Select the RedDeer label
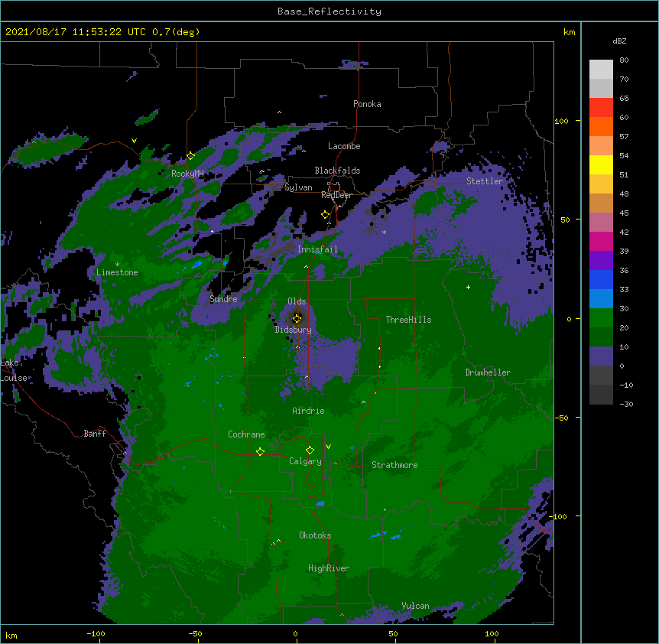This screenshot has height=644, width=659. (336, 195)
